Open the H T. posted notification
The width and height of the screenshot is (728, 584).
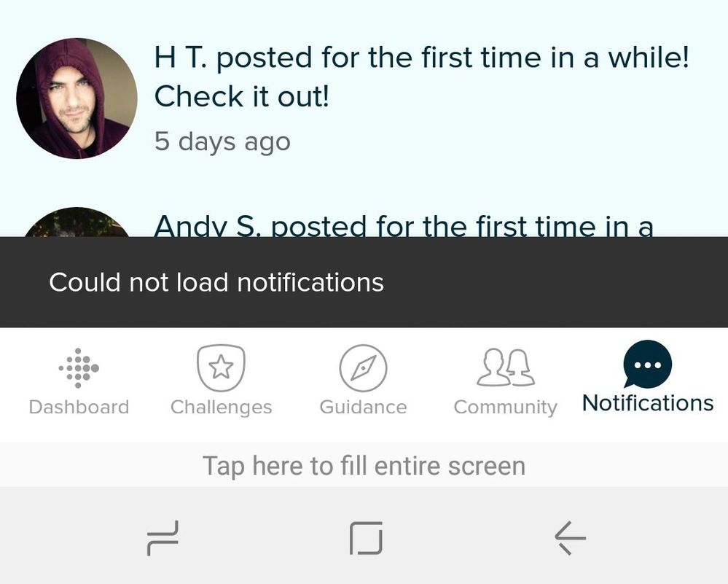364,98
